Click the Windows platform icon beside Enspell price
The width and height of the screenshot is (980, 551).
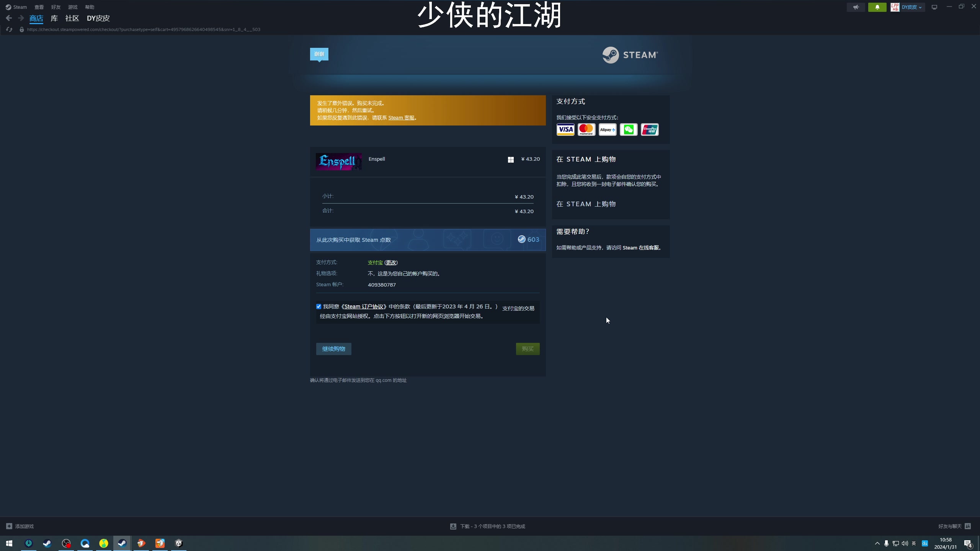point(511,160)
